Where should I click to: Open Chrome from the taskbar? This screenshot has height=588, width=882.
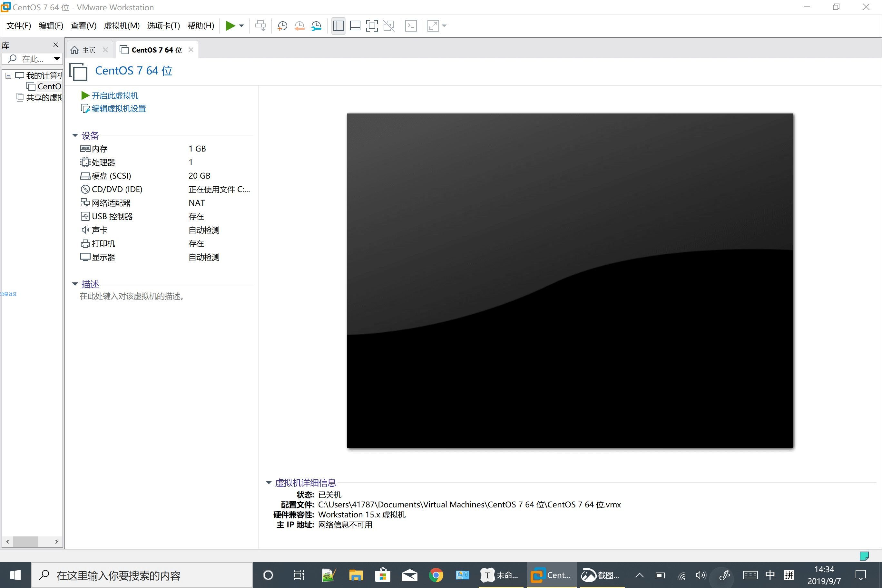pyautogui.click(x=436, y=575)
